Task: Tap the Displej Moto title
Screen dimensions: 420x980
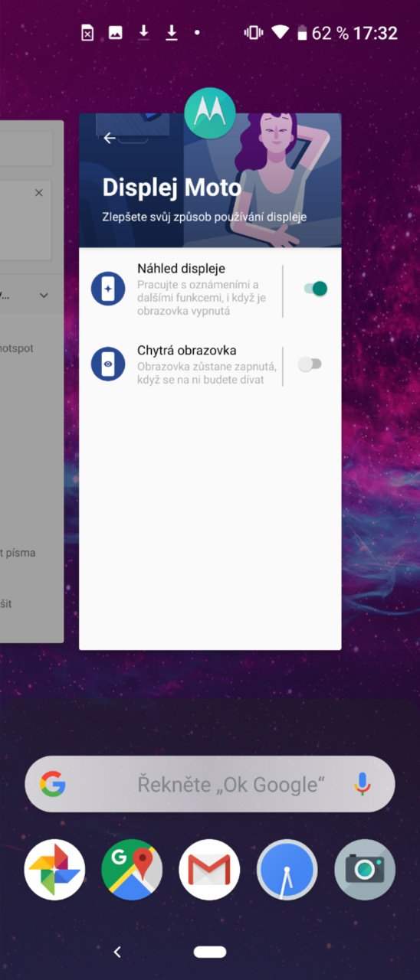Action: [172, 188]
